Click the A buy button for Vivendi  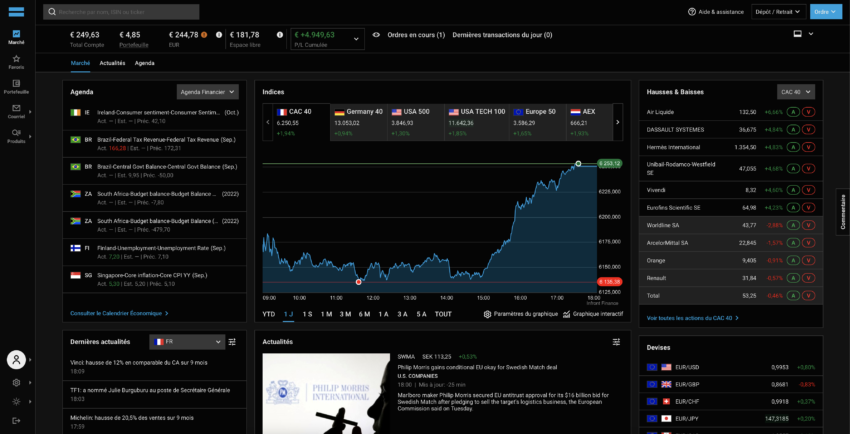point(793,190)
